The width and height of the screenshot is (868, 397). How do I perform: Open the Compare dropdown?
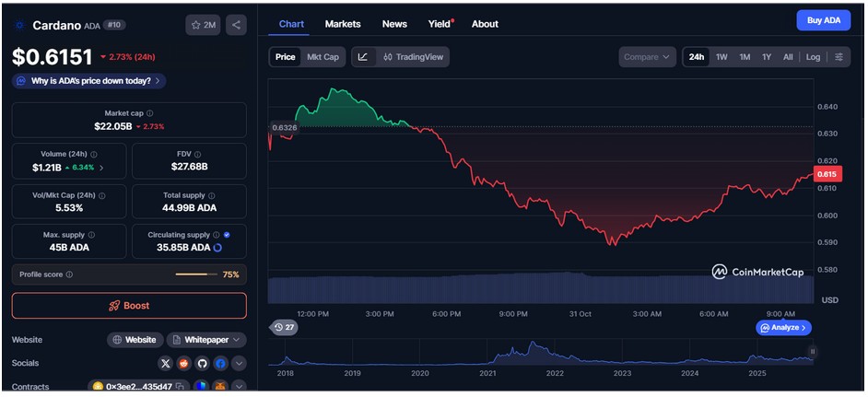(647, 57)
